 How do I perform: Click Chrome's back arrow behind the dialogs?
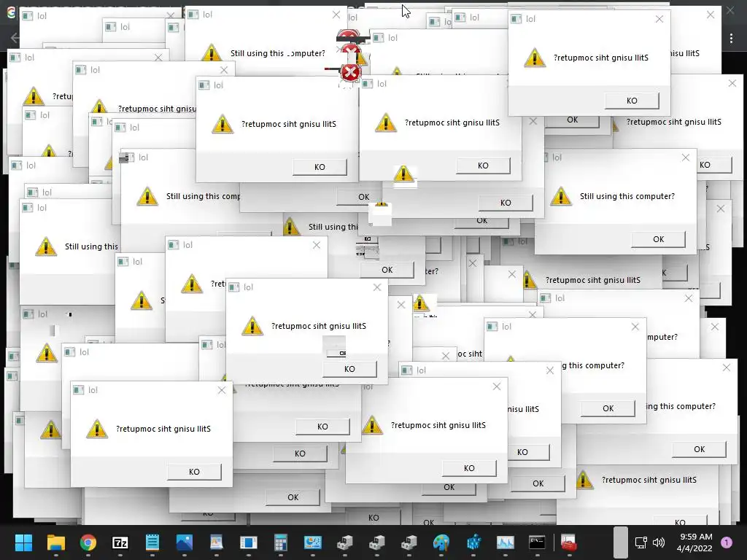pyautogui.click(x=15, y=38)
